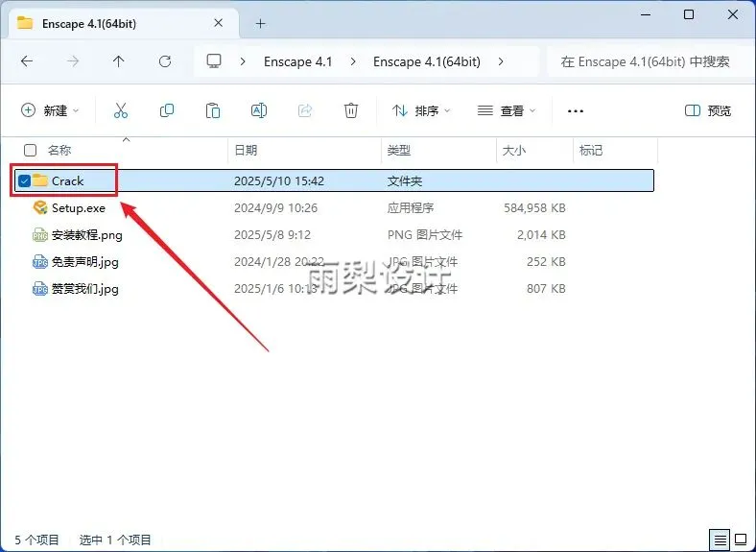The image size is (756, 552).
Task: Expand chevron after Enscape 4.1 breadcrumb
Action: tap(353, 61)
